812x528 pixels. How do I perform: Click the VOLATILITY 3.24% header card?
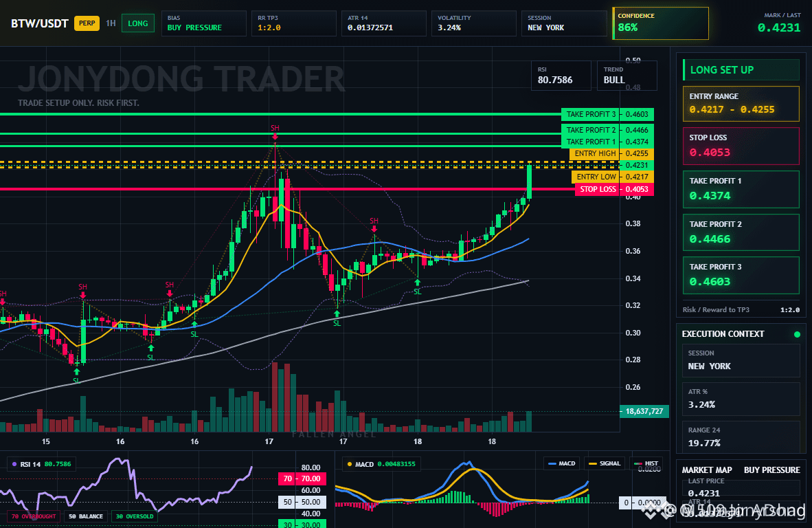pos(474,23)
